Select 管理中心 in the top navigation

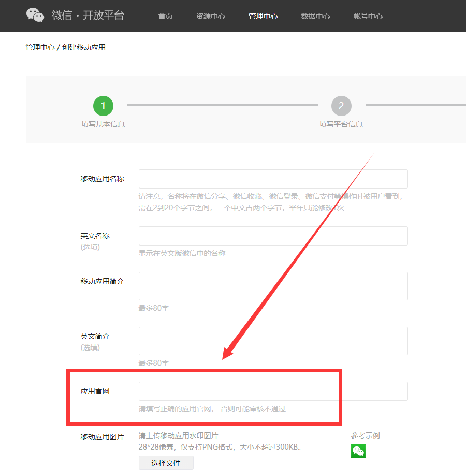tap(263, 16)
